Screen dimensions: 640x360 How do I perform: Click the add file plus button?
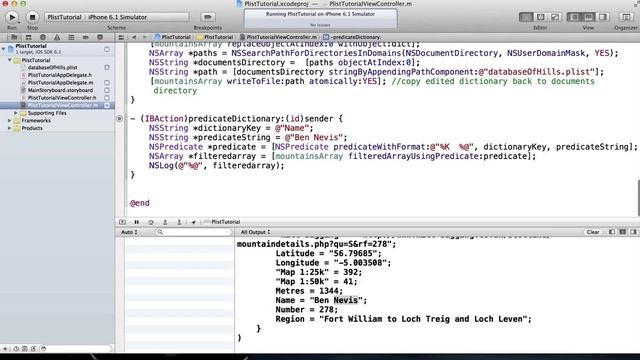coord(5,349)
